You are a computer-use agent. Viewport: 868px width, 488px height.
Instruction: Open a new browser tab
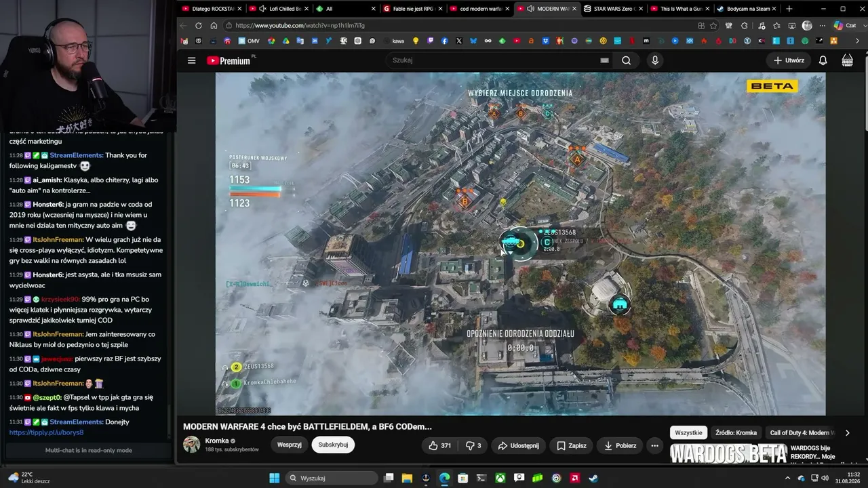[789, 9]
